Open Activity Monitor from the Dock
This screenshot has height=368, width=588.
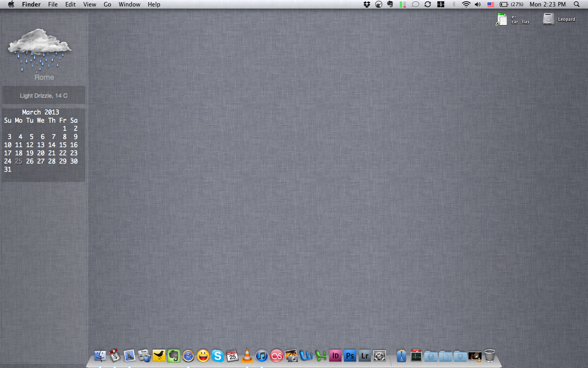pyautogui.click(x=416, y=356)
